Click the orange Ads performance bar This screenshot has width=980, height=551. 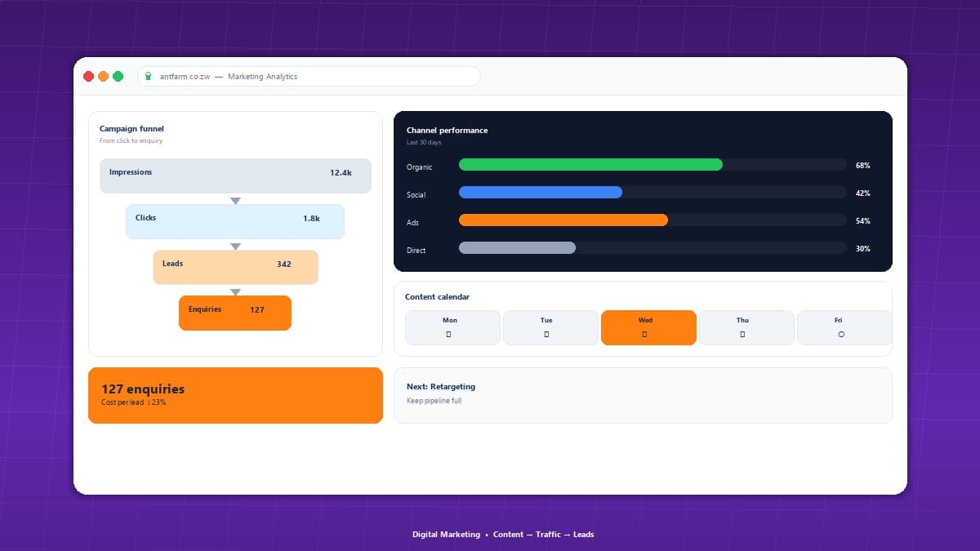pos(563,220)
